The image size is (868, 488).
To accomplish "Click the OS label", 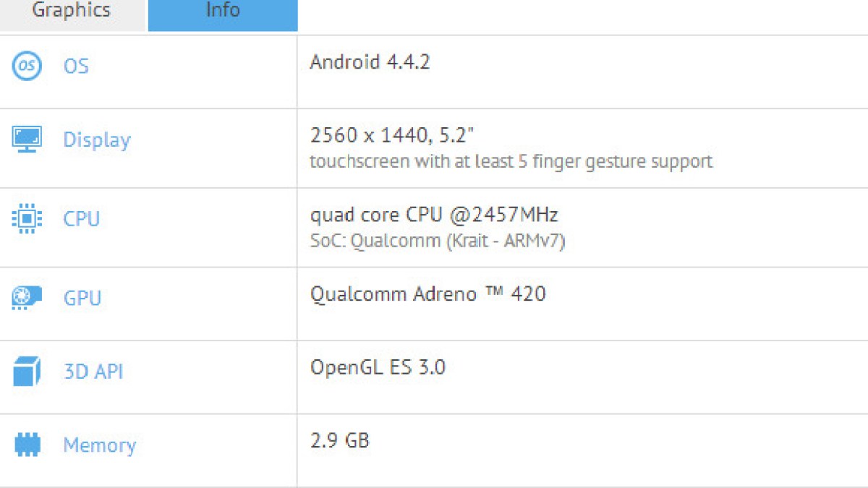I will [76, 67].
